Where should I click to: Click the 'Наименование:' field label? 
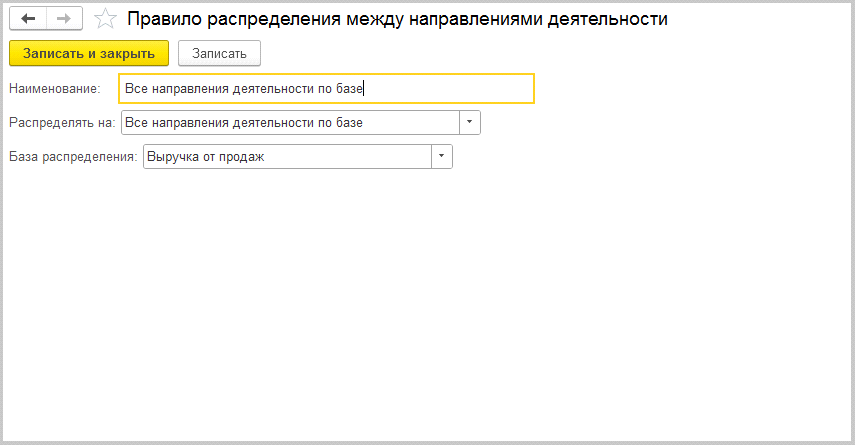coord(55,89)
